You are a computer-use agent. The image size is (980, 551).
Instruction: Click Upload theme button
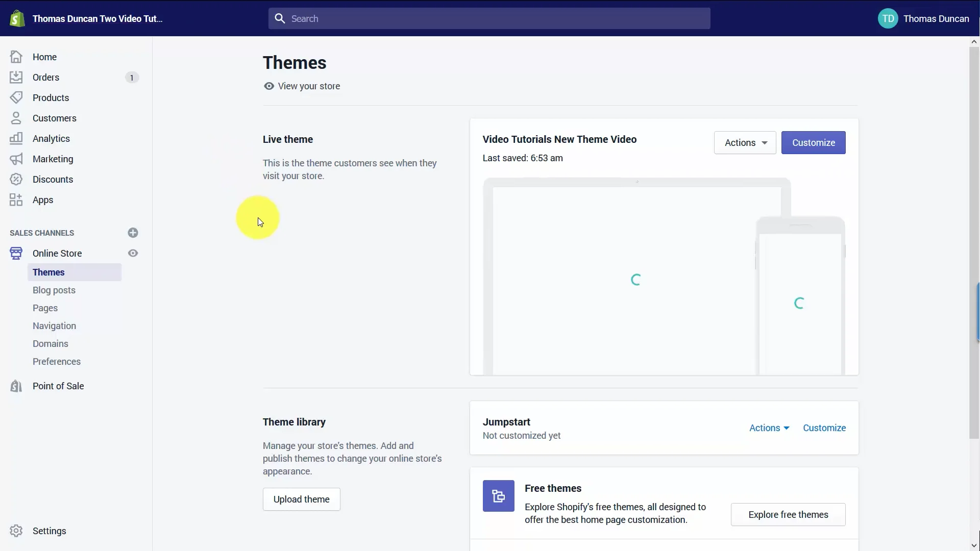coord(301,499)
